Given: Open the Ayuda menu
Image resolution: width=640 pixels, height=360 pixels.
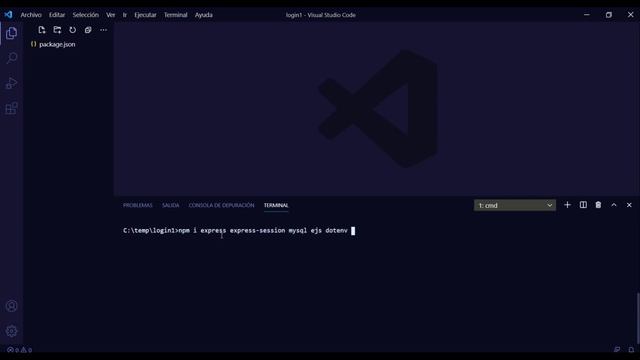Looking at the screenshot, I should click(204, 15).
